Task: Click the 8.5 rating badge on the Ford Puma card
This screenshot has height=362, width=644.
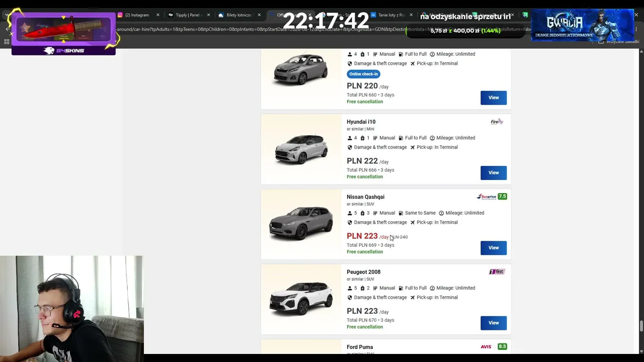Action: [502, 346]
